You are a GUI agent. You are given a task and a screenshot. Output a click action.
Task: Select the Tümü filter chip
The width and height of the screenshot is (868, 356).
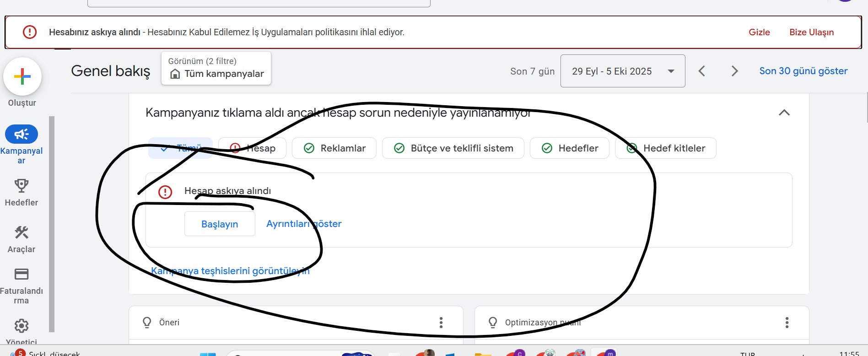coord(180,148)
